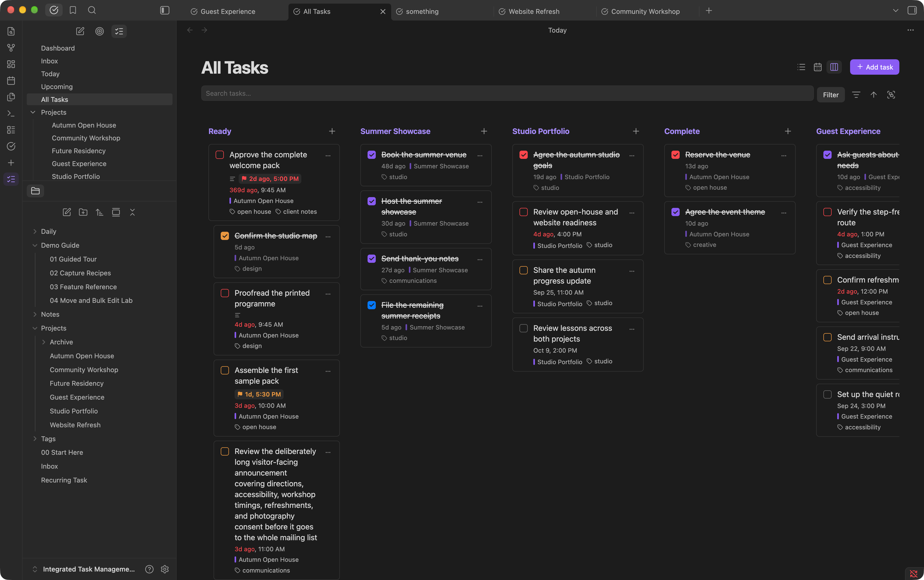Open sort options lines icon beside Filter
This screenshot has width=924, height=580.
[856, 95]
